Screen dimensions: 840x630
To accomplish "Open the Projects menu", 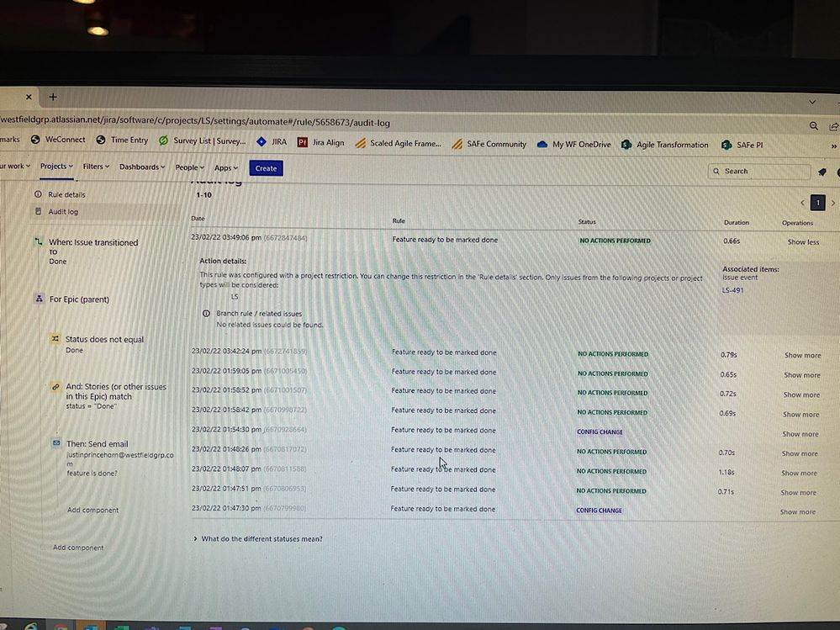I will coord(56,166).
